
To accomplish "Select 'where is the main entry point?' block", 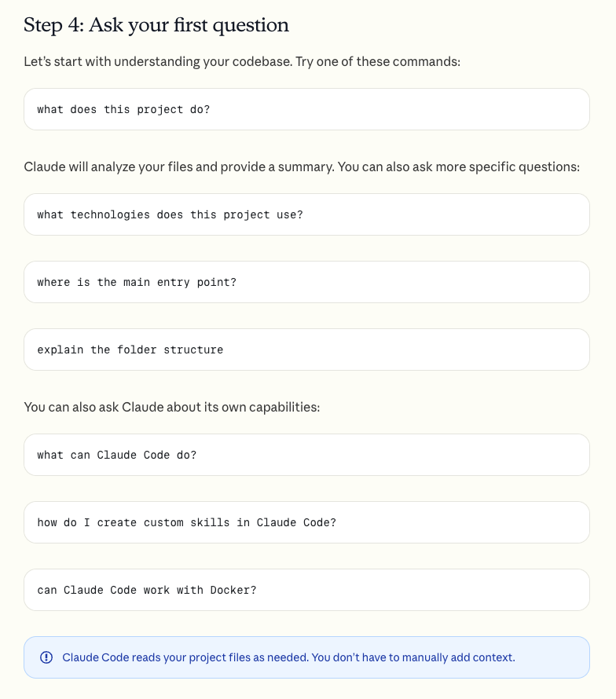I will click(306, 282).
